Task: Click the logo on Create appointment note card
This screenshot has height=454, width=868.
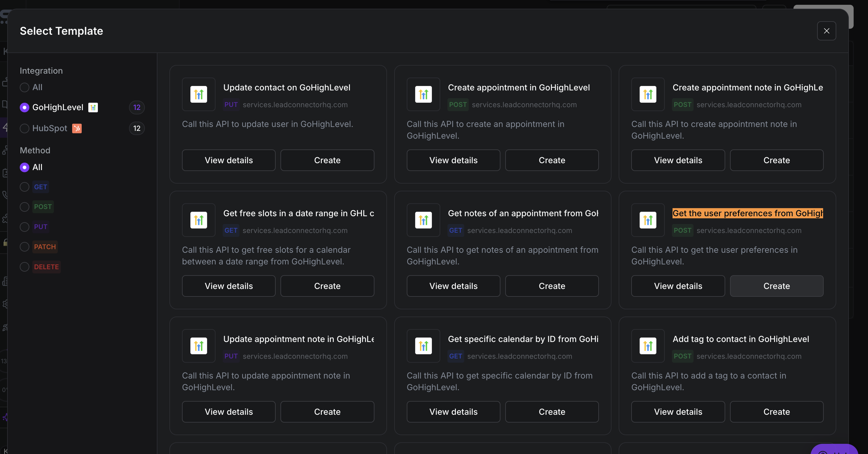Action: point(648,94)
